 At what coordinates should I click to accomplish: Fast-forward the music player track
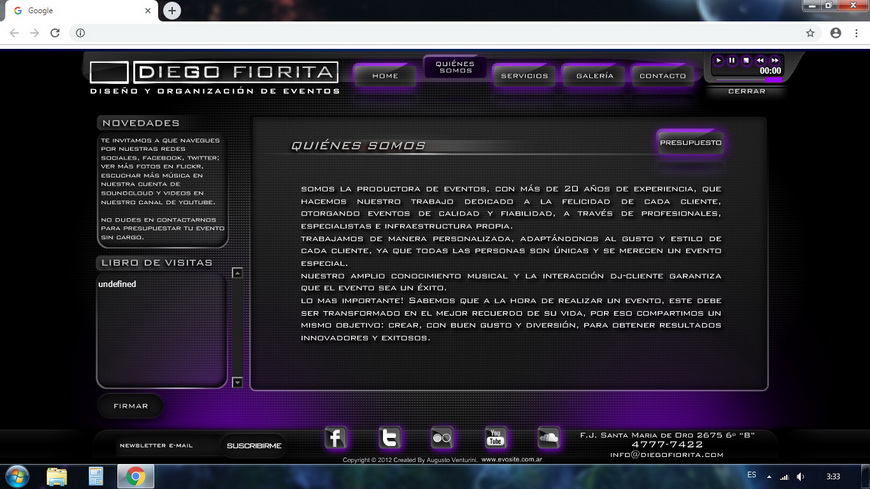(x=774, y=61)
